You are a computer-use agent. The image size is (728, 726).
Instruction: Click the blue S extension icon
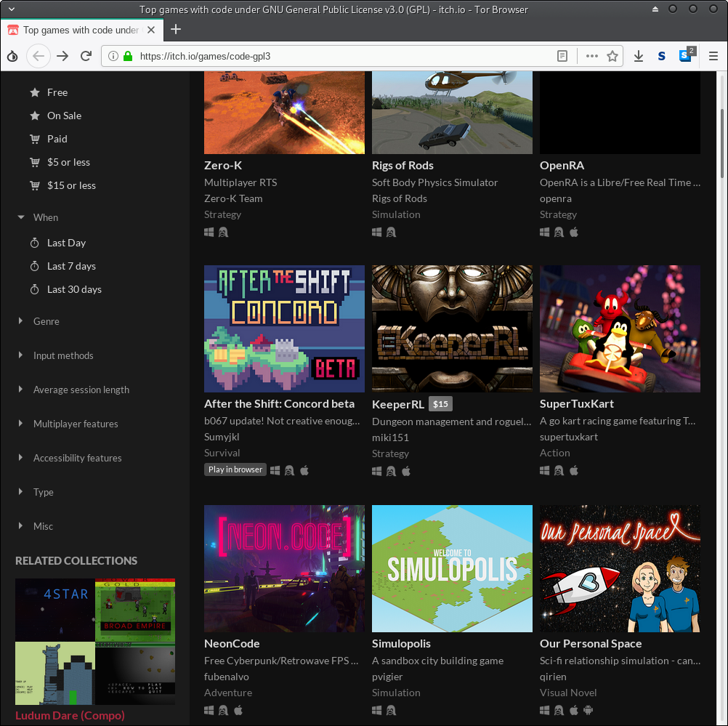[x=662, y=56]
